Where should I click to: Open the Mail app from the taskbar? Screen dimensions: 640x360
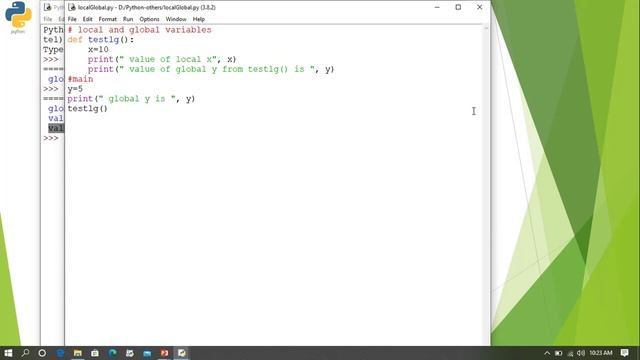click(x=147, y=353)
